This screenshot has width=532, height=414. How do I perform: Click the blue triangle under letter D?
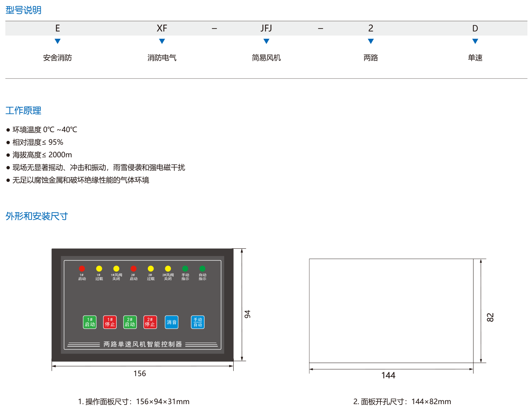(475, 41)
